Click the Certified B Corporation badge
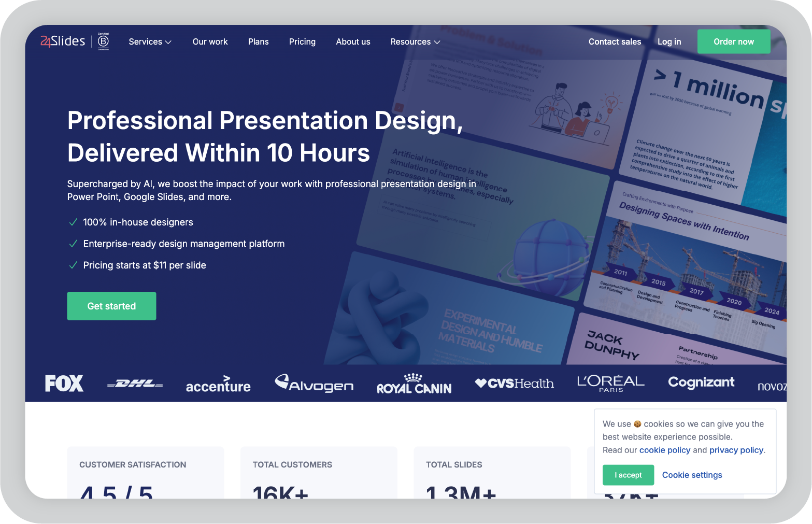812x524 pixels. click(104, 41)
